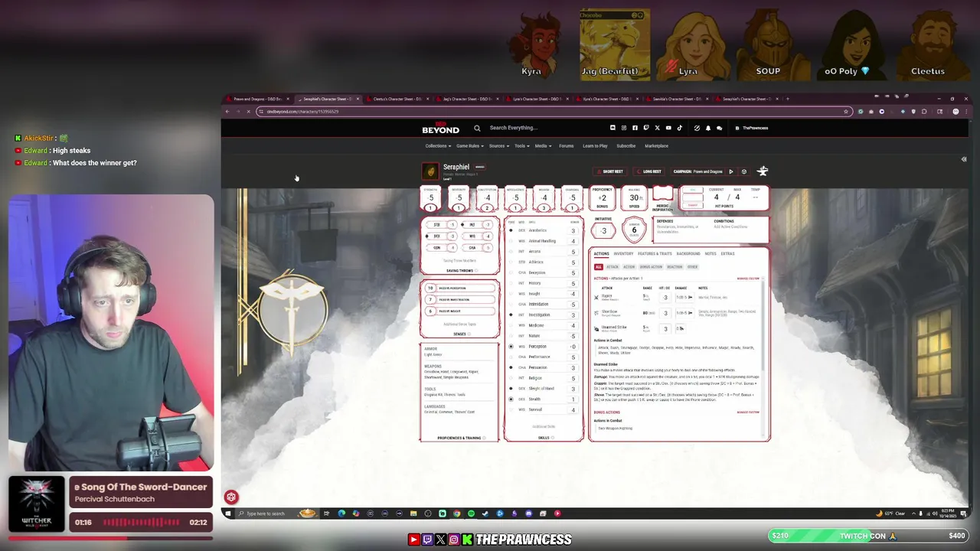Image resolution: width=980 pixels, height=551 pixels.
Task: Filter actions by Bonus Action
Action: pos(651,267)
